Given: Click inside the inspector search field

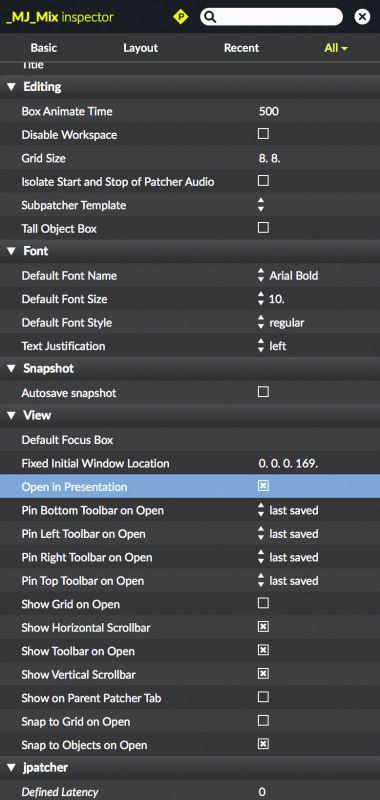Looking at the screenshot, I should 271,17.
